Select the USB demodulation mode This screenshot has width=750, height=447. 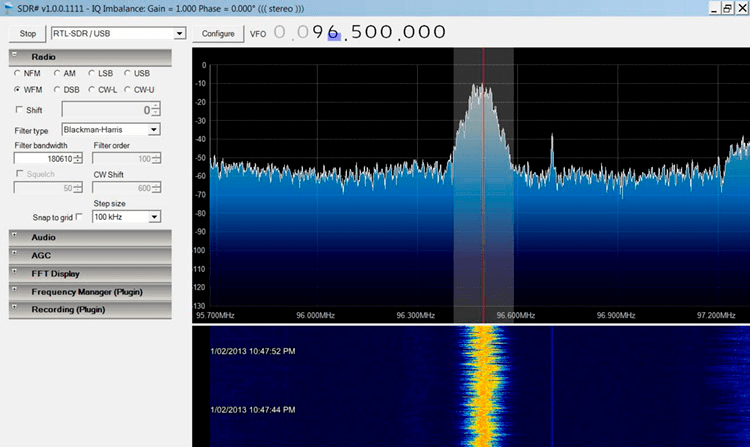point(127,73)
